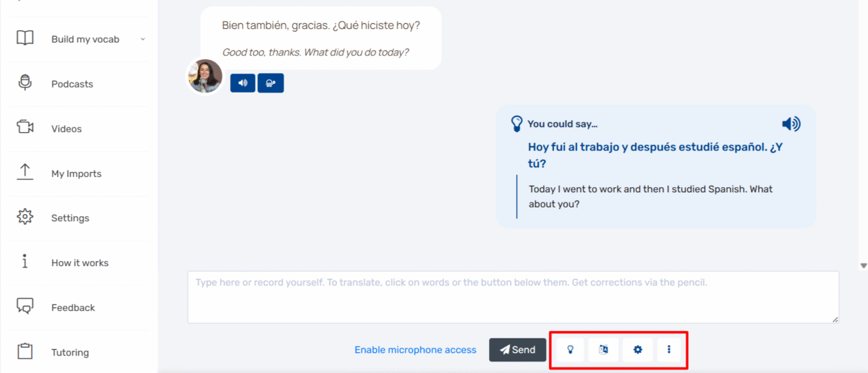Expand the Build my vocab submenu arrow
868x373 pixels.
(142, 39)
